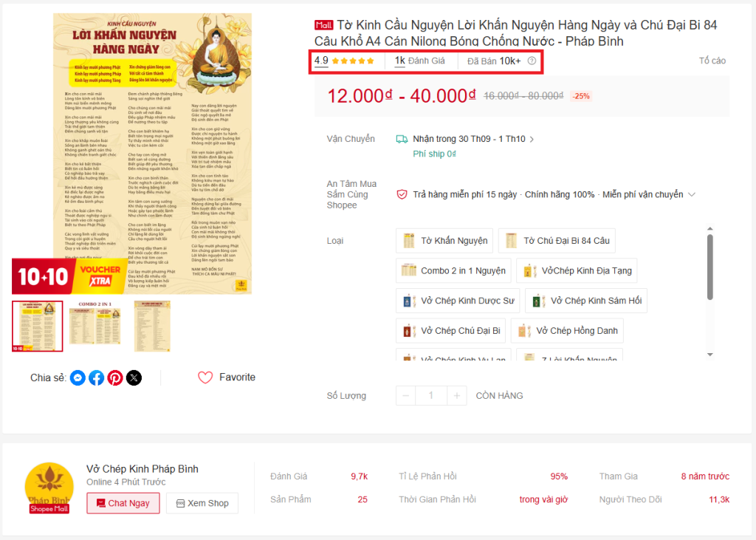Expand the shipping delivery date chevron
756x540 pixels.
[532, 139]
